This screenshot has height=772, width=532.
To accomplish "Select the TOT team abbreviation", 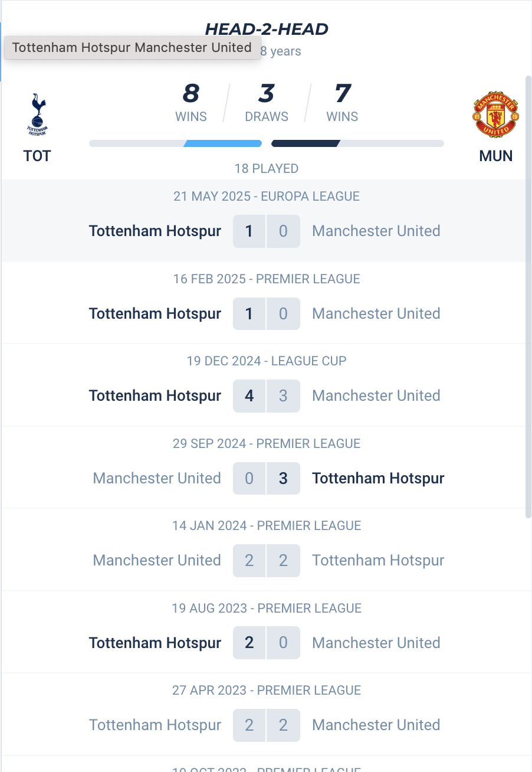I will [37, 156].
